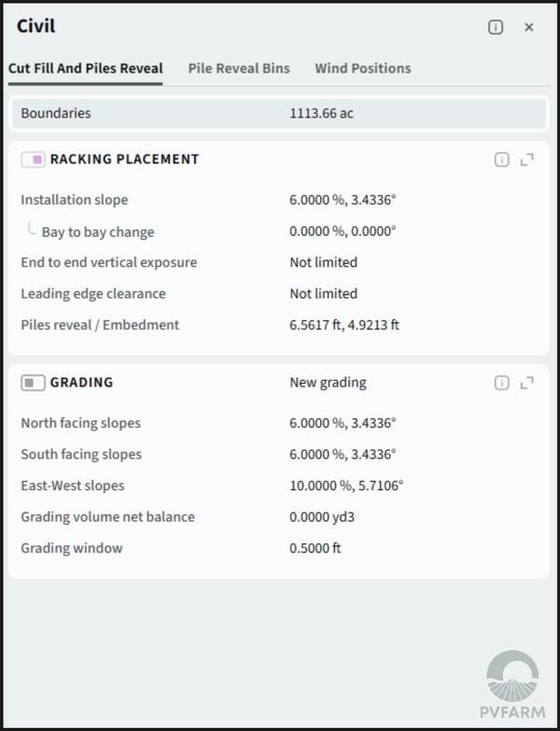560x731 pixels.
Task: Click the Bay to bay change value
Action: (x=343, y=232)
